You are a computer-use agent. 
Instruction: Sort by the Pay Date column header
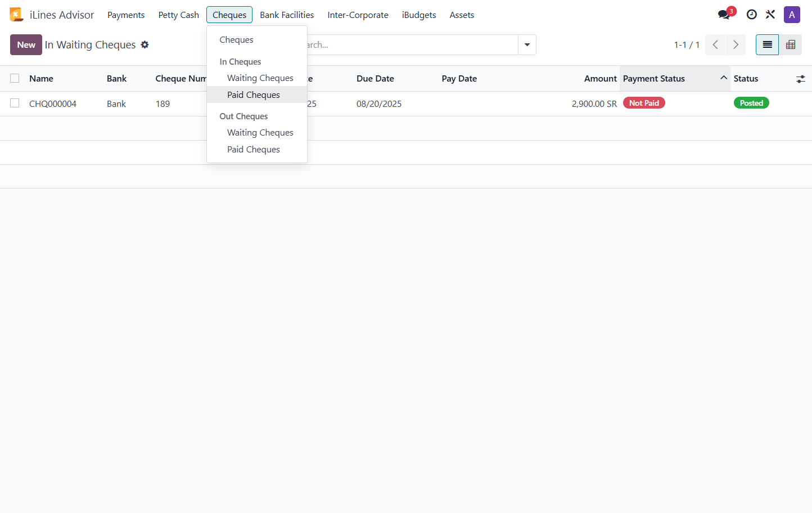tap(459, 79)
